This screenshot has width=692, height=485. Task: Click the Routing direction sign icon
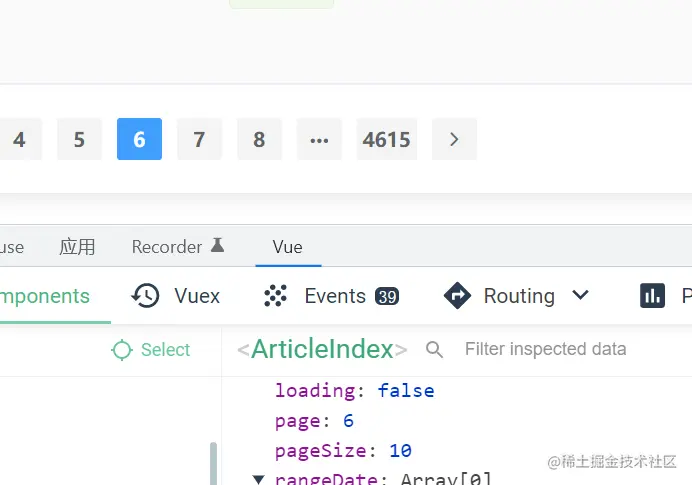click(457, 296)
